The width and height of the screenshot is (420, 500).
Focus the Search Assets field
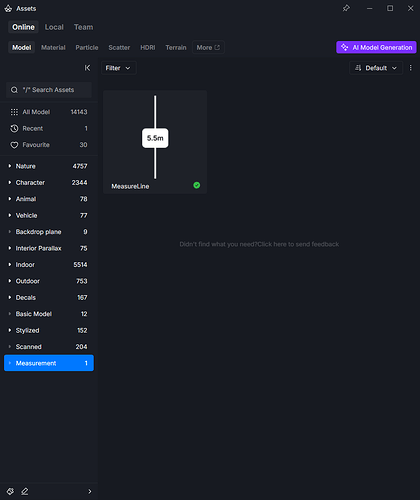(49, 90)
